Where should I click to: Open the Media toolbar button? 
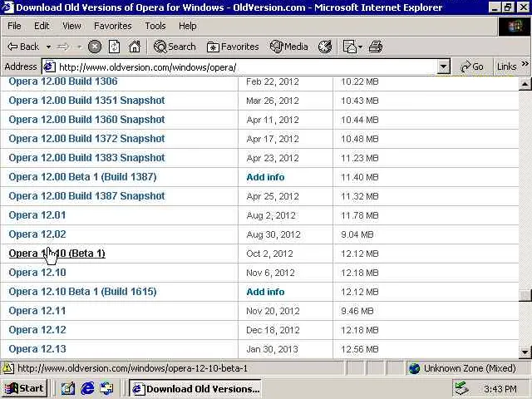[x=288, y=47]
